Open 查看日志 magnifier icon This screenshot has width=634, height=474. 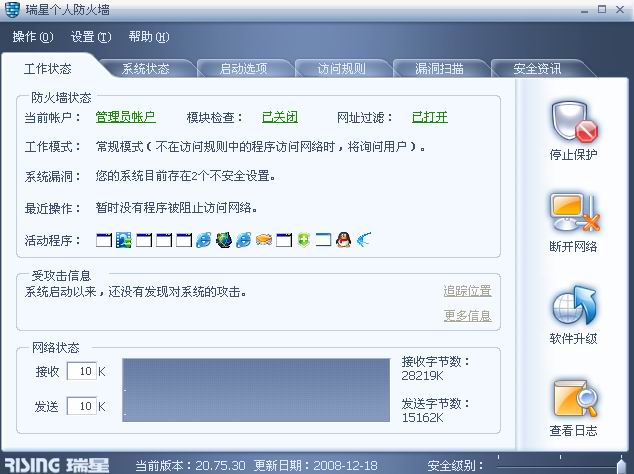pyautogui.click(x=574, y=398)
